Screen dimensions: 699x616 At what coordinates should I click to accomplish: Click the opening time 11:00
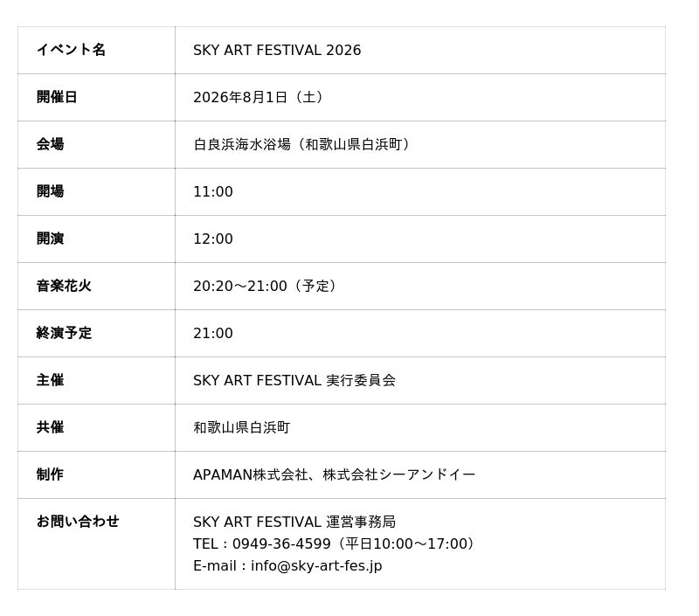point(213,191)
